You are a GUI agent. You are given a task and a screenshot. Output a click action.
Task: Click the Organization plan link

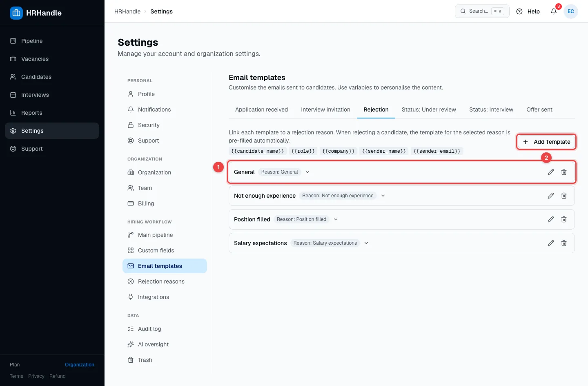click(x=80, y=365)
